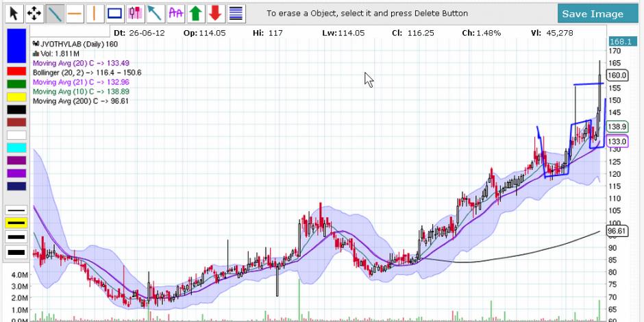
Task: Choose the bright violet color swatch
Action: click(16, 173)
